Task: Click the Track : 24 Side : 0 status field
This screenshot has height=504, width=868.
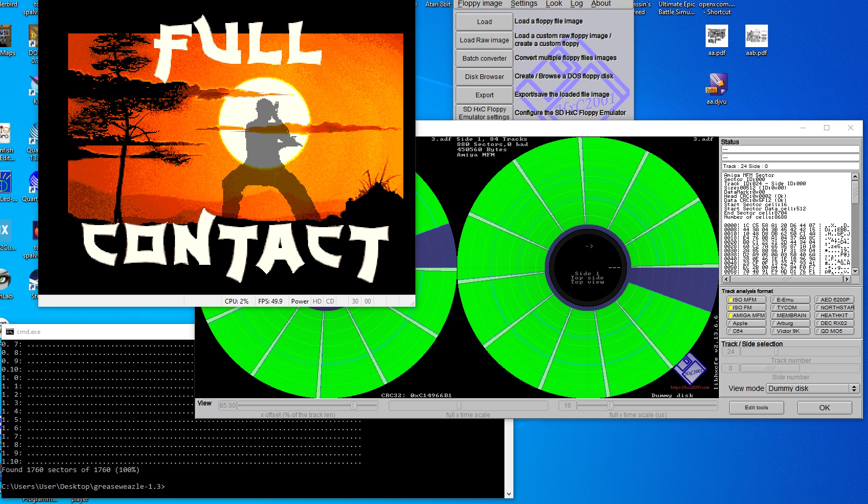Action: pos(790,166)
